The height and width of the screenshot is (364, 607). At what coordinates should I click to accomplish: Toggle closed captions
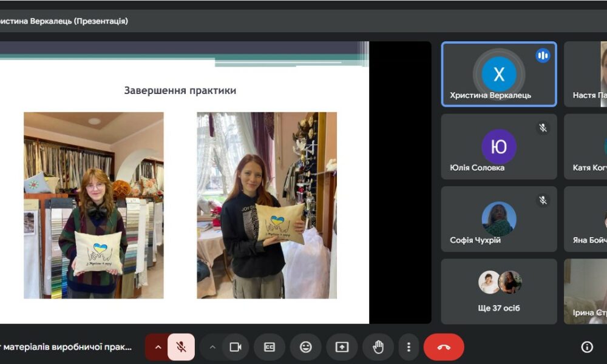pyautogui.click(x=270, y=347)
